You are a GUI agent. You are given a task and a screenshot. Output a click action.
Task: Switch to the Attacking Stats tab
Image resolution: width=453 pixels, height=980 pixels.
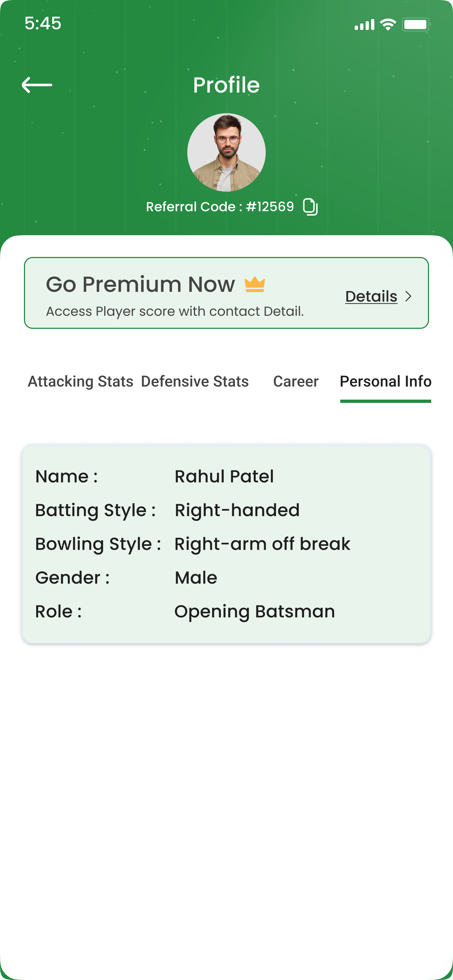[81, 381]
